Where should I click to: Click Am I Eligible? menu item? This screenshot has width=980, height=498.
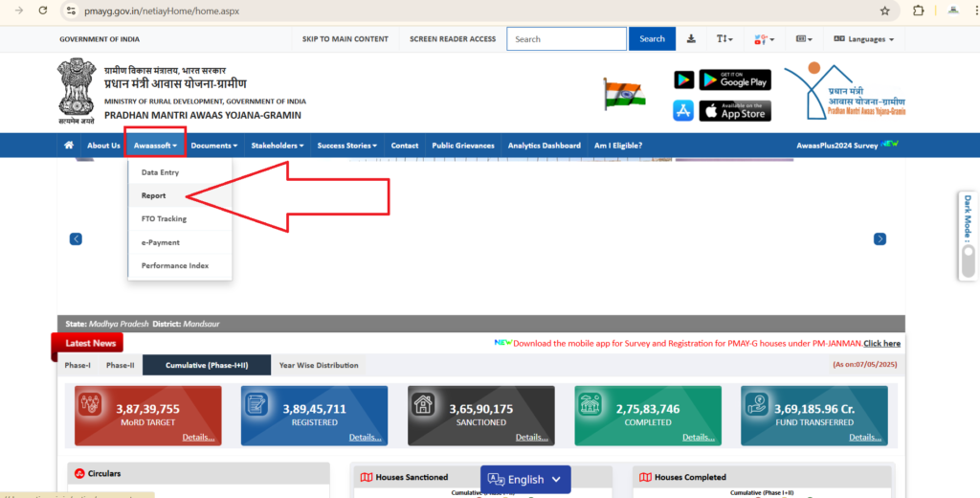618,146
